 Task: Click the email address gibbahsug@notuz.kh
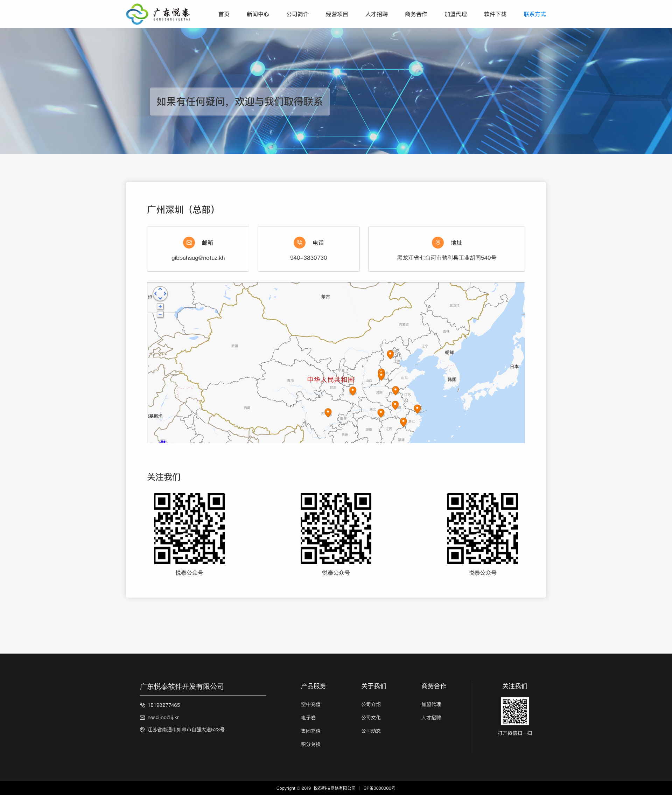pos(198,258)
